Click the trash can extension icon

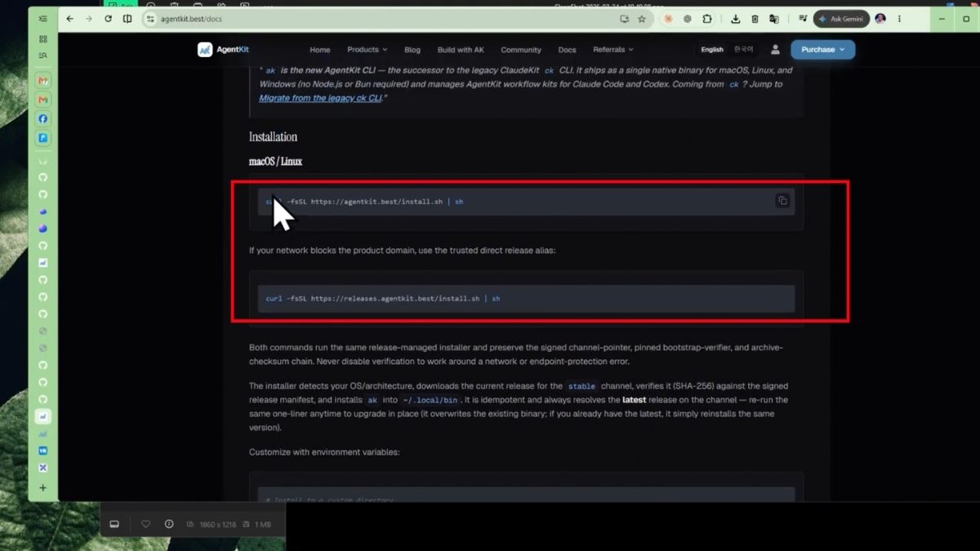pyautogui.click(x=755, y=19)
